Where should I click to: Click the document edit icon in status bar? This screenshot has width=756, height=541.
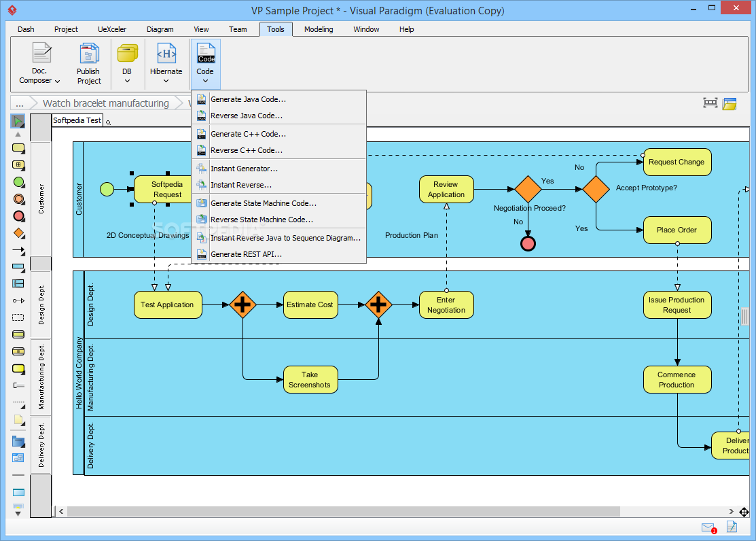tap(732, 527)
